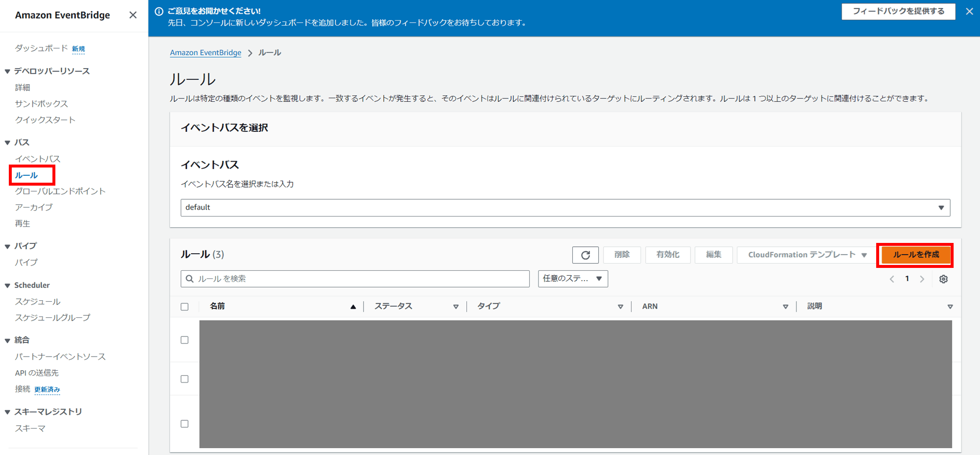Collapse the バス navigation section

pos(7,143)
